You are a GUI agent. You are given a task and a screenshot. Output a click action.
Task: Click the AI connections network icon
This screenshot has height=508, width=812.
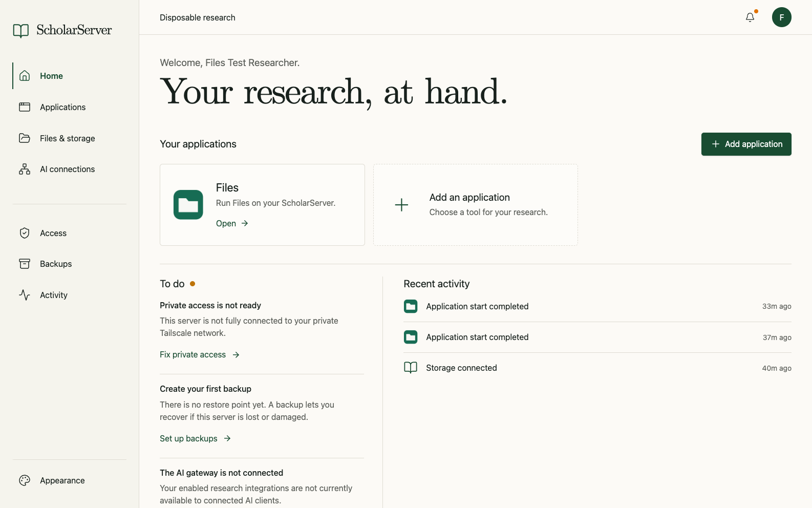(x=25, y=169)
